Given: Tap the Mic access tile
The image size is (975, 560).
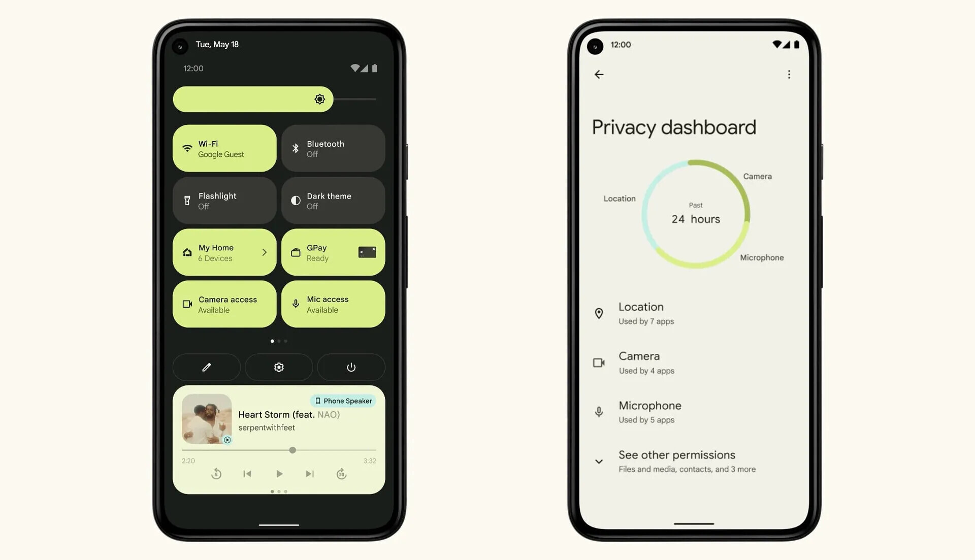Looking at the screenshot, I should pos(333,304).
